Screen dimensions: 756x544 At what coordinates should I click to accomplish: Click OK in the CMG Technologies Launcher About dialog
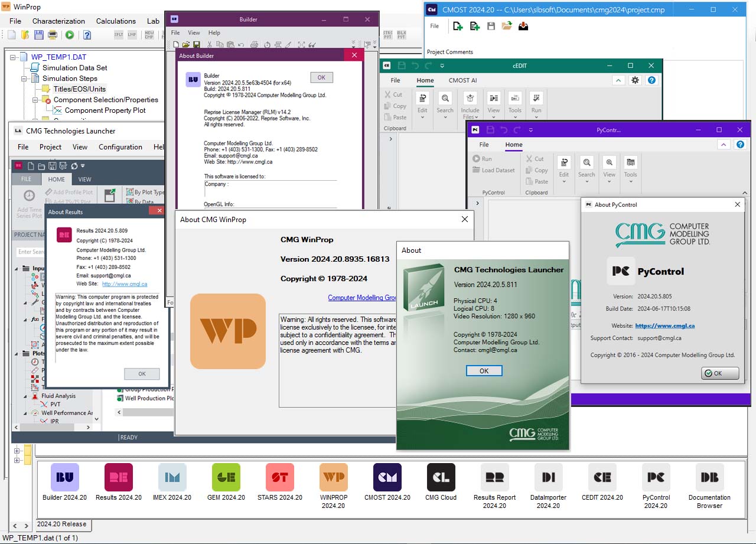pos(484,371)
